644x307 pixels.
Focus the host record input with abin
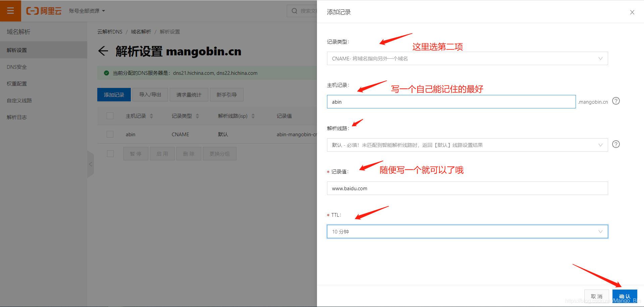coord(451,102)
